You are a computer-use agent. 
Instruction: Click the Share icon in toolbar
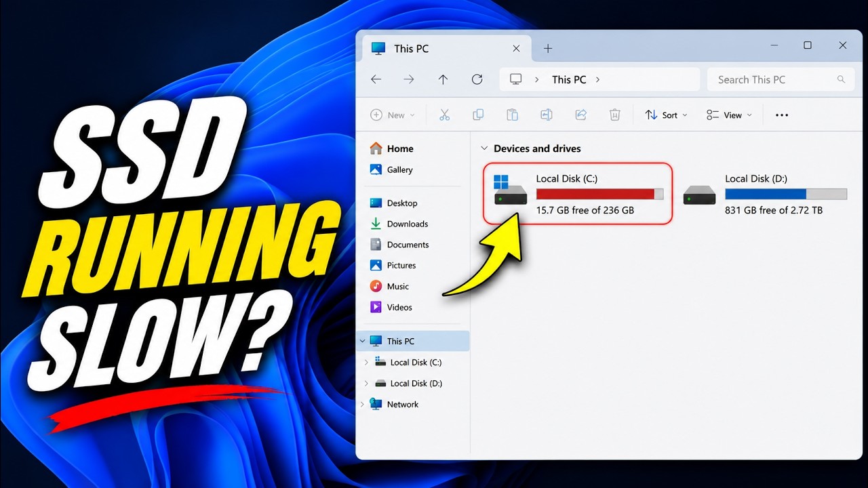pos(580,115)
